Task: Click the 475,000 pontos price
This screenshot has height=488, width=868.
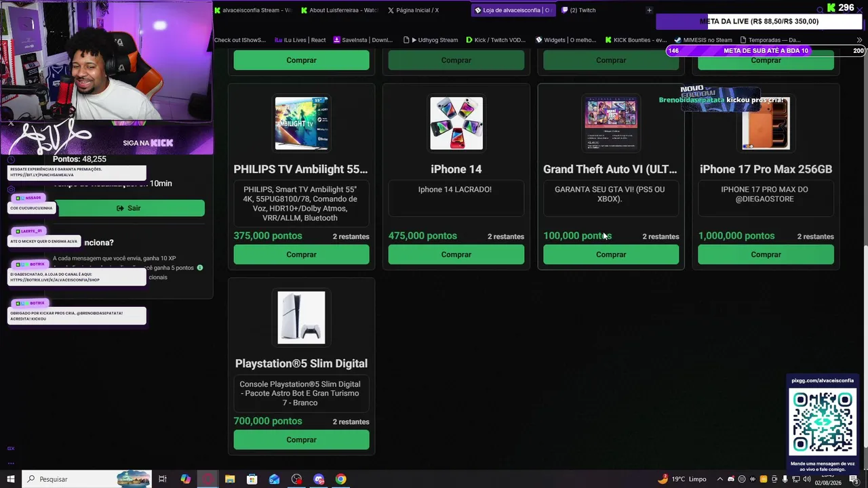Action: pyautogui.click(x=422, y=236)
